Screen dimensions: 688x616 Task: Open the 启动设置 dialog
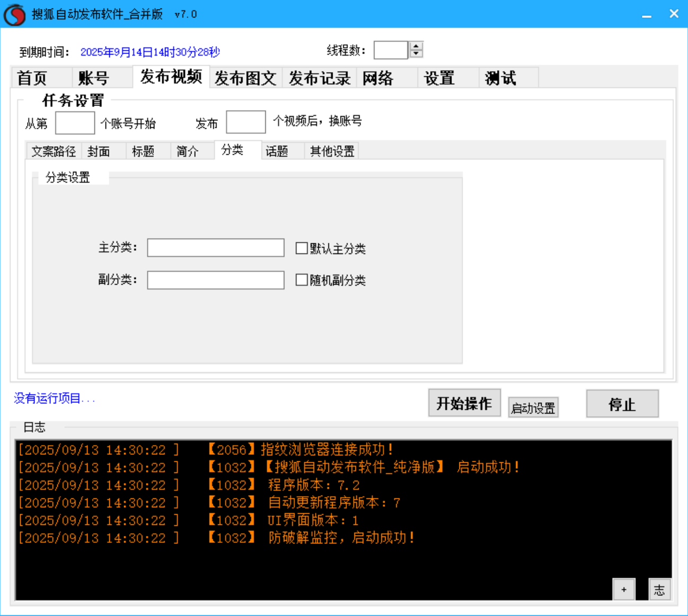(x=533, y=407)
